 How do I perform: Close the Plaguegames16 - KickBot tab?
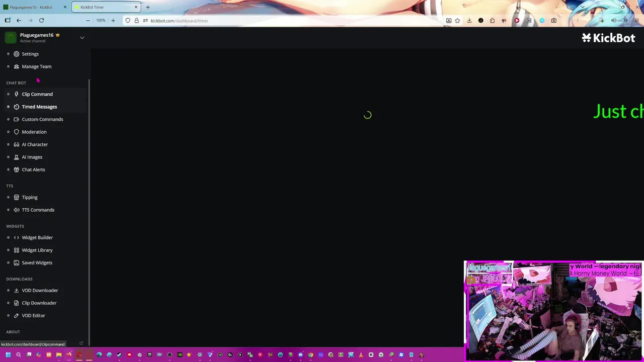(x=65, y=7)
